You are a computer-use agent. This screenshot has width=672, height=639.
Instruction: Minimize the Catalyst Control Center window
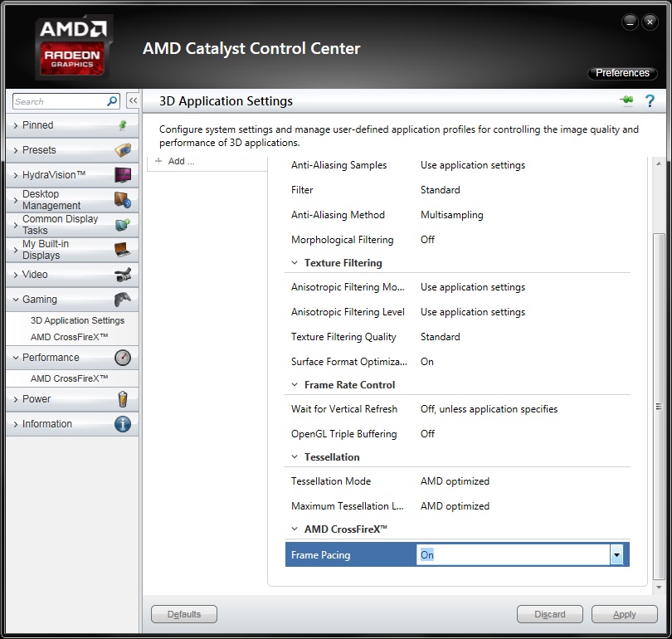tap(630, 22)
